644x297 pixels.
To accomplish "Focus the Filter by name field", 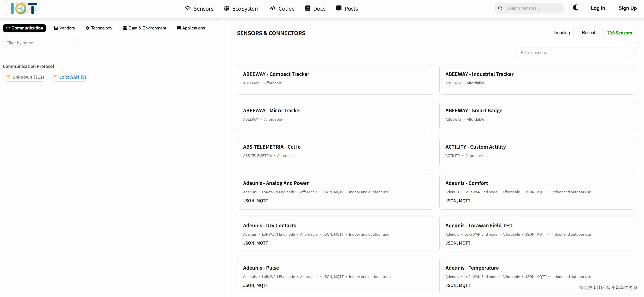I will [40, 43].
